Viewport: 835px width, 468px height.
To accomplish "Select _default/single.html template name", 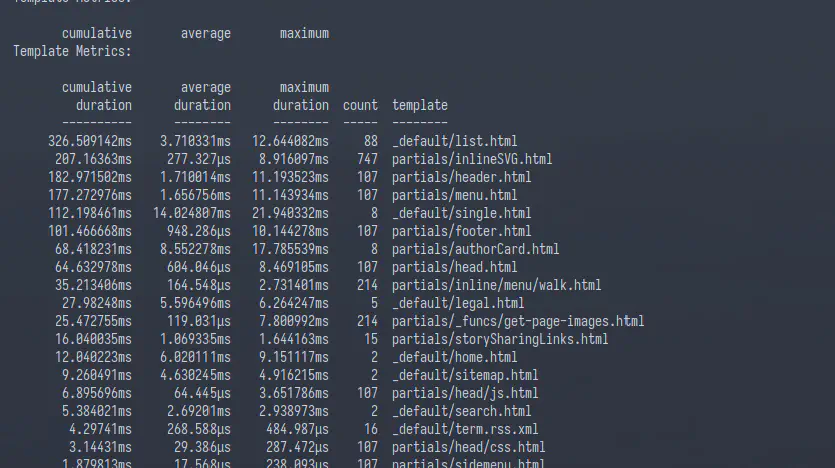I will coord(461,214).
